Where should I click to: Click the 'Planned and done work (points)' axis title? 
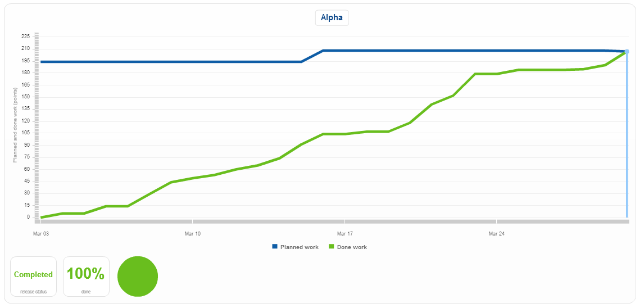click(x=15, y=124)
